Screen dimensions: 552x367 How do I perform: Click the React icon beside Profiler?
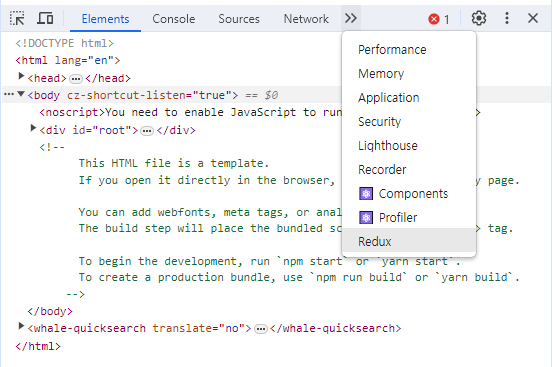[366, 218]
